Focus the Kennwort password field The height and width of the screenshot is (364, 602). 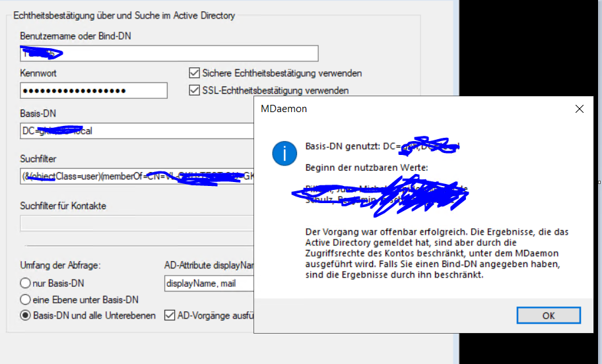(x=94, y=90)
